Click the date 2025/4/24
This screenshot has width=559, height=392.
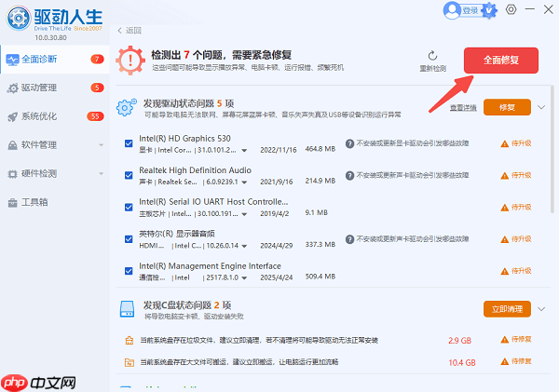coord(277,277)
